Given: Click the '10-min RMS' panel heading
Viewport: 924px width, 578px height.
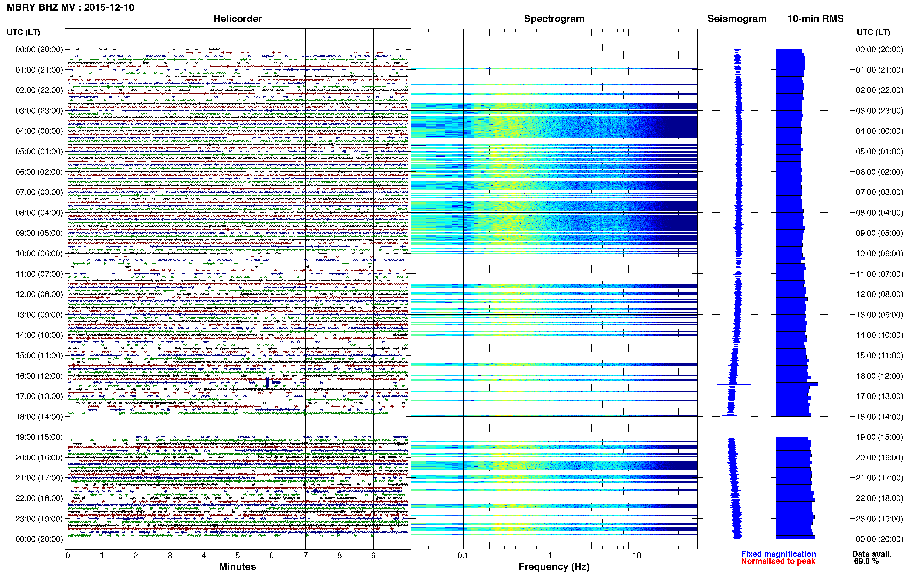Looking at the screenshot, I should 816,19.
